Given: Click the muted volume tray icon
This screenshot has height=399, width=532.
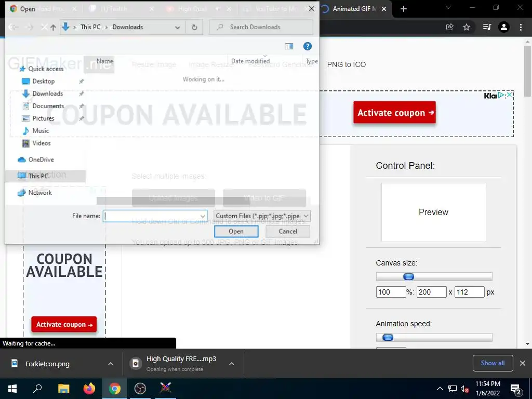Looking at the screenshot, I should pos(464,389).
